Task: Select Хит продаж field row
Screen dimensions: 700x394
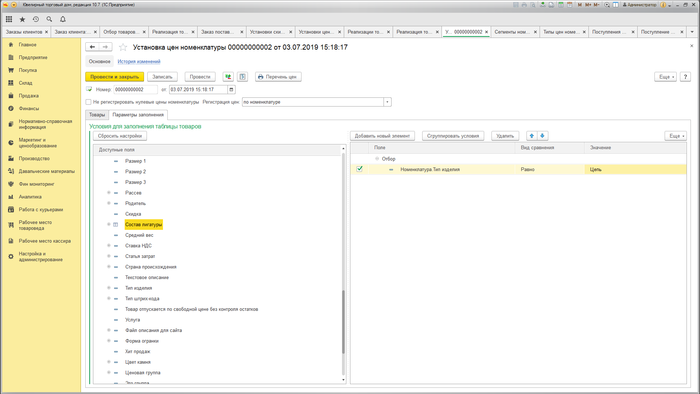Action: point(138,352)
